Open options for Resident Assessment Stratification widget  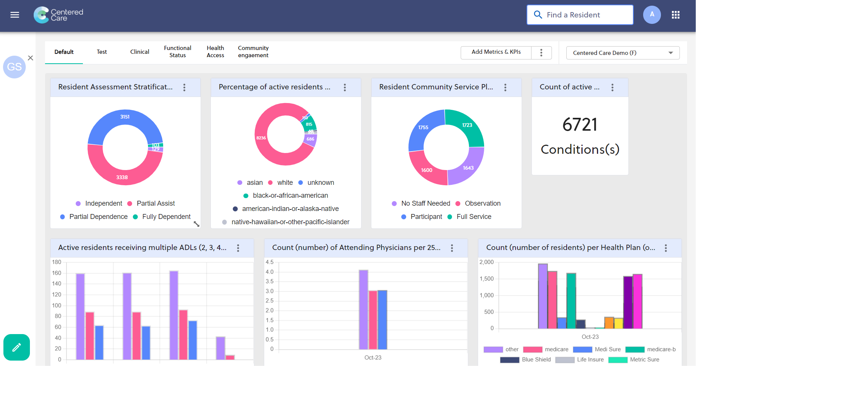pos(184,87)
